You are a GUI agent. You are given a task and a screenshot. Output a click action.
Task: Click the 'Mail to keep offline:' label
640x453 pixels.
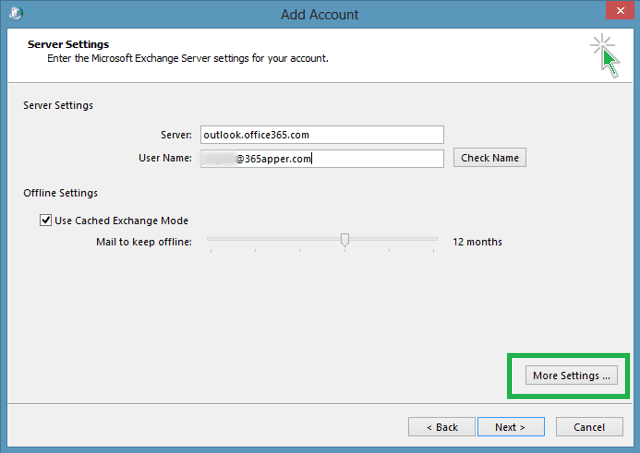pos(144,242)
